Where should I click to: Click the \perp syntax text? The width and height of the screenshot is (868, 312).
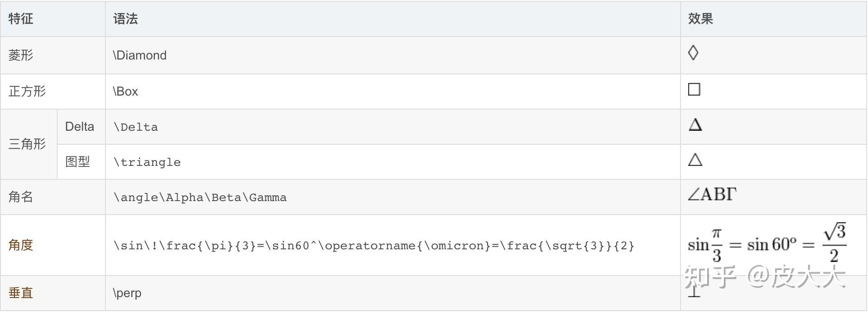click(127, 293)
